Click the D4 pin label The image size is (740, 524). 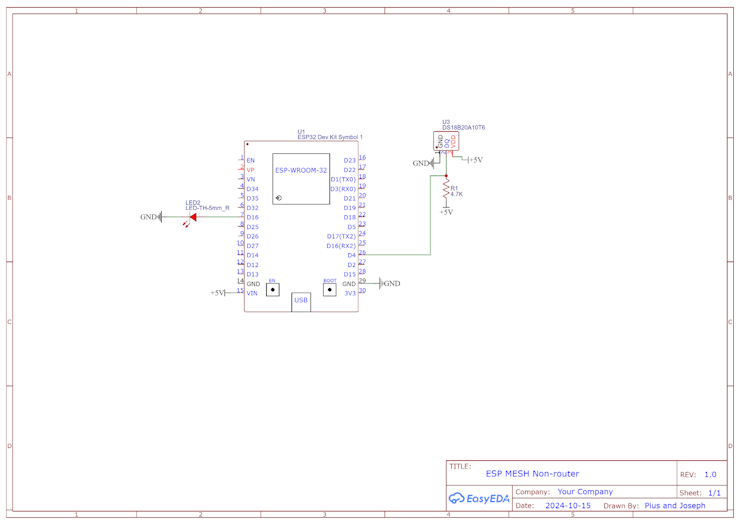[352, 255]
